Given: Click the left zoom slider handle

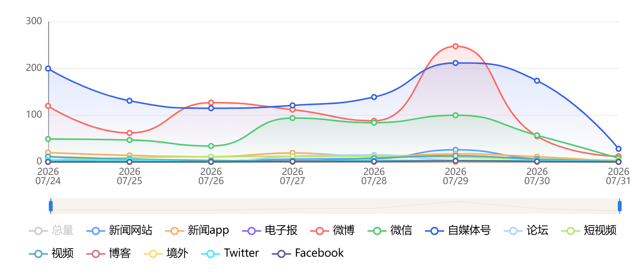Looking at the screenshot, I should coord(51,206).
